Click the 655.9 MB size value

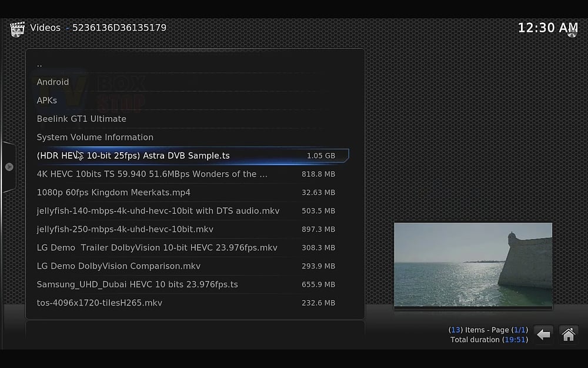(x=318, y=284)
